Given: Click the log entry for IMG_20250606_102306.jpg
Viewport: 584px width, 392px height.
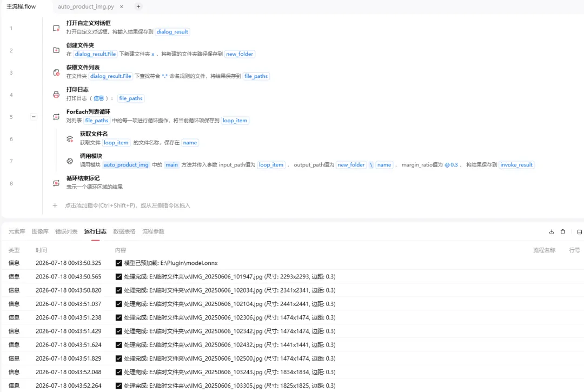Looking at the screenshot, I should 292,317.
